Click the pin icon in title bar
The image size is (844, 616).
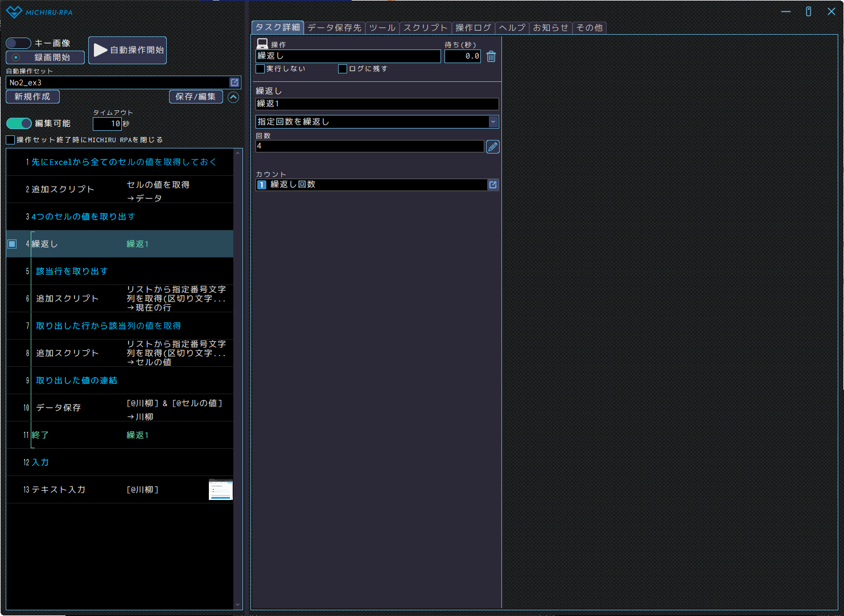pos(808,11)
